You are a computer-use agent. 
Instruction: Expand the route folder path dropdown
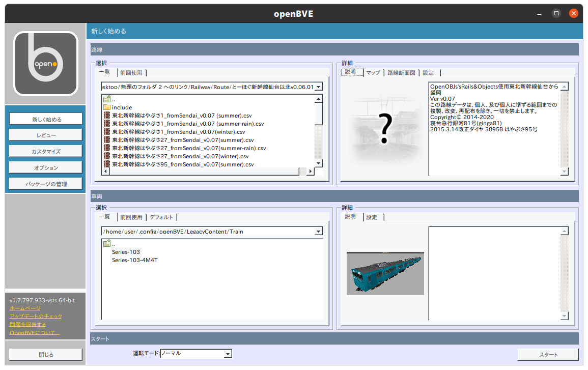click(x=318, y=87)
